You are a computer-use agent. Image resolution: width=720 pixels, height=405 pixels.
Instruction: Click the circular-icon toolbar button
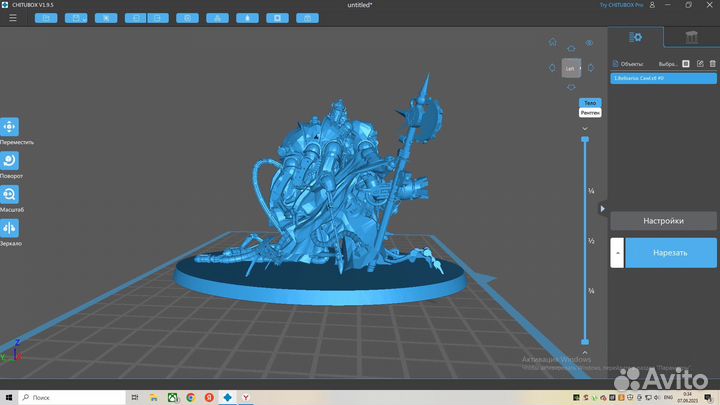(187, 18)
